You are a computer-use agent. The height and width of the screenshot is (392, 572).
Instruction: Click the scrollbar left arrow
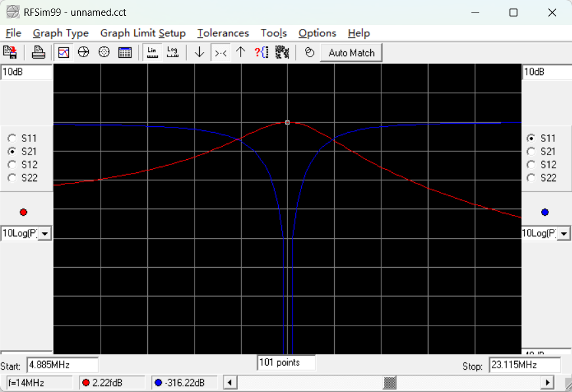coord(230,383)
